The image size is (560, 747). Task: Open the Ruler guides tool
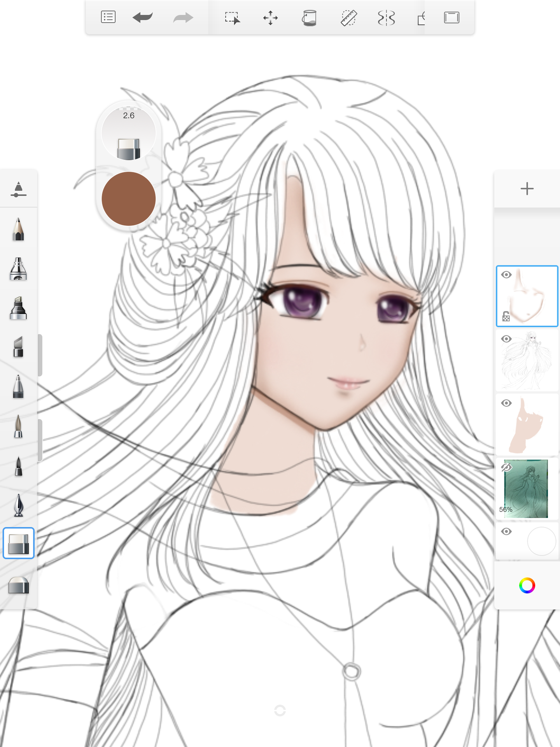(x=348, y=18)
